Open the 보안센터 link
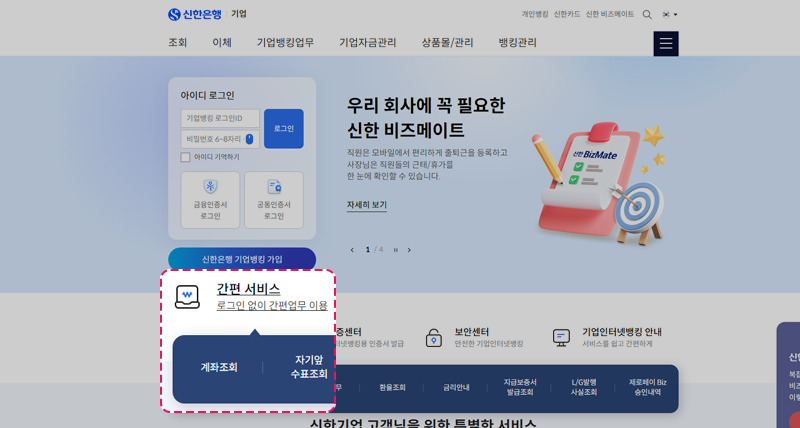 (472, 332)
